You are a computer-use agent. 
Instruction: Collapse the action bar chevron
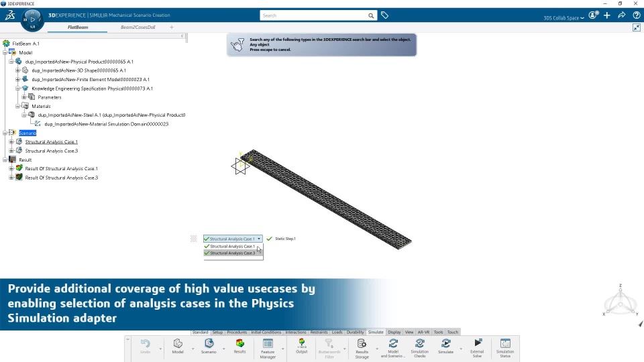click(127, 339)
